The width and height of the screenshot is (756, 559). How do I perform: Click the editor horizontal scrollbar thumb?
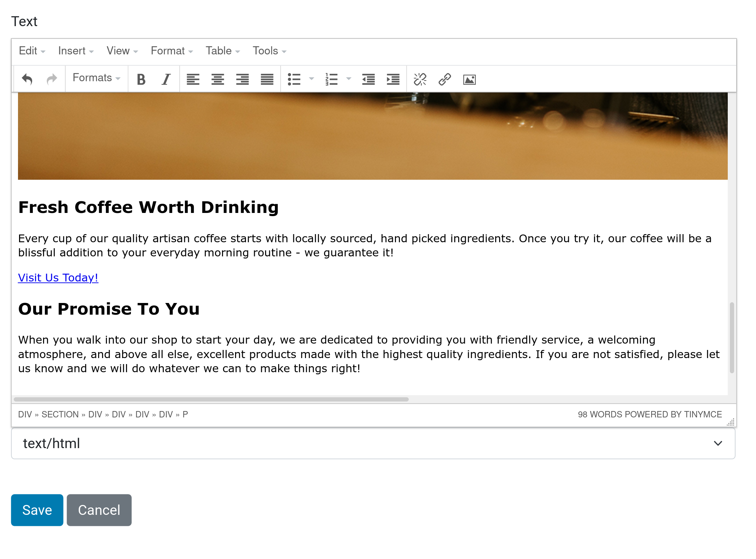click(211, 399)
